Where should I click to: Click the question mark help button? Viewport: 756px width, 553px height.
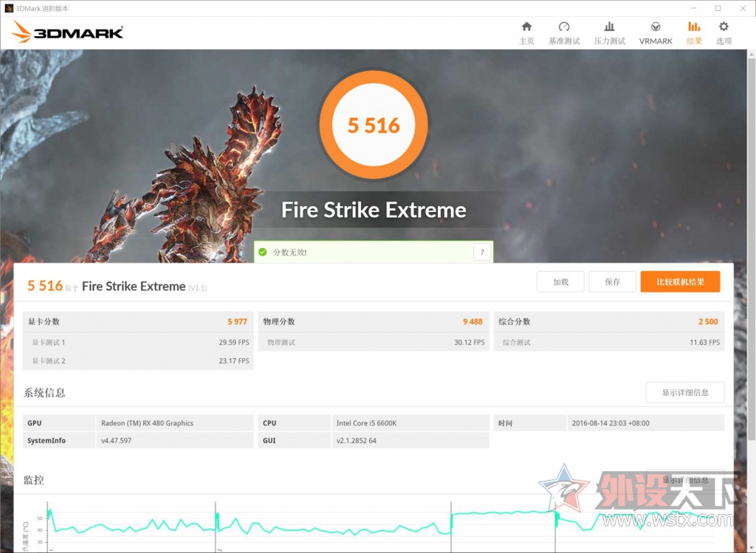click(x=482, y=252)
